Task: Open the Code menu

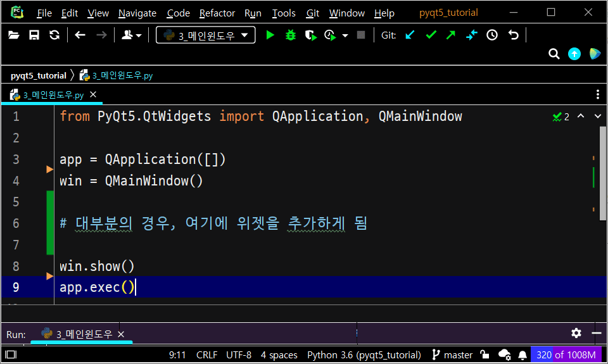Action: (x=178, y=13)
